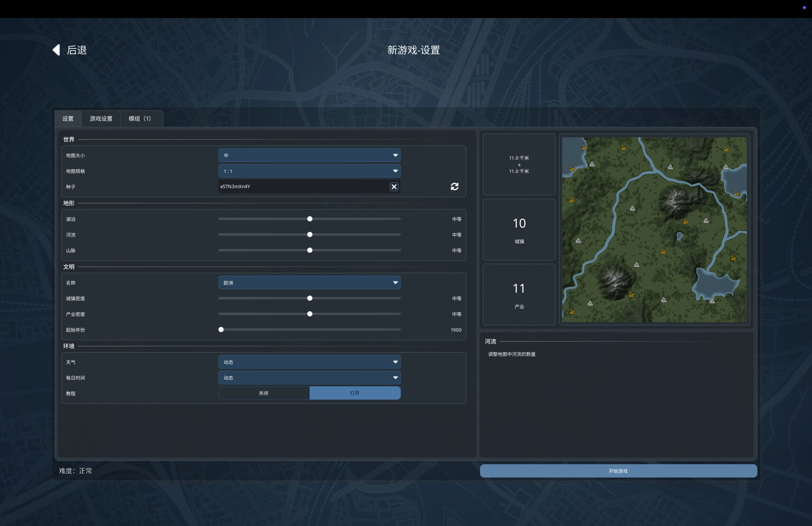Click the 11.0 千米 map size card
The height and width of the screenshot is (526, 812).
pyautogui.click(x=519, y=164)
